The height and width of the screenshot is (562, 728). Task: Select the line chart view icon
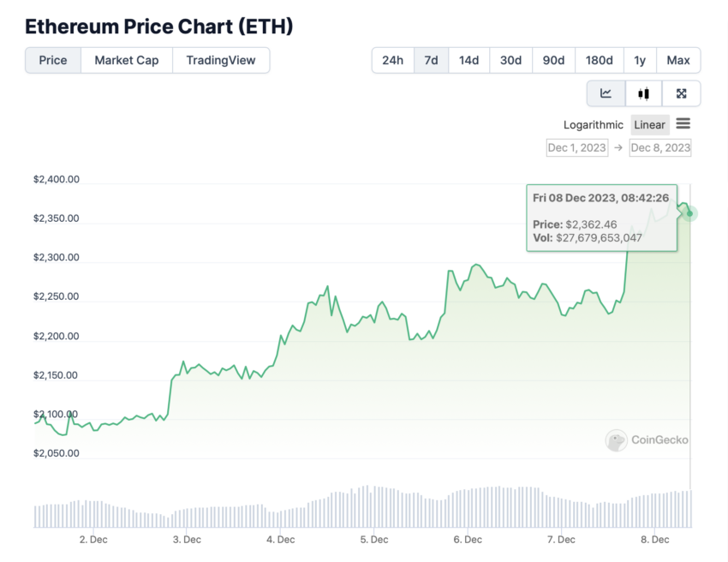click(606, 93)
